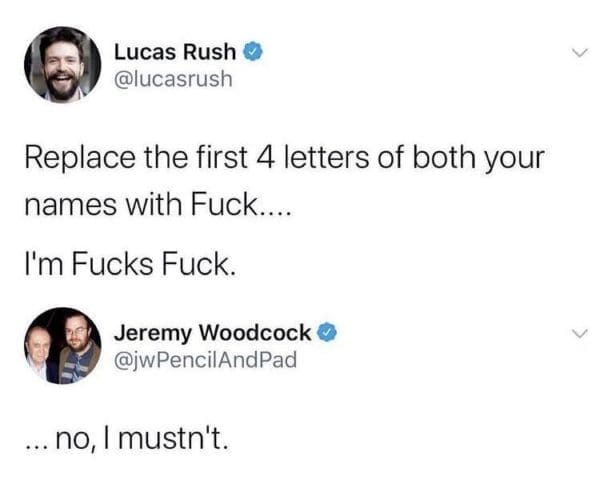Click the verified badge beside Lucas Rush

point(255,51)
